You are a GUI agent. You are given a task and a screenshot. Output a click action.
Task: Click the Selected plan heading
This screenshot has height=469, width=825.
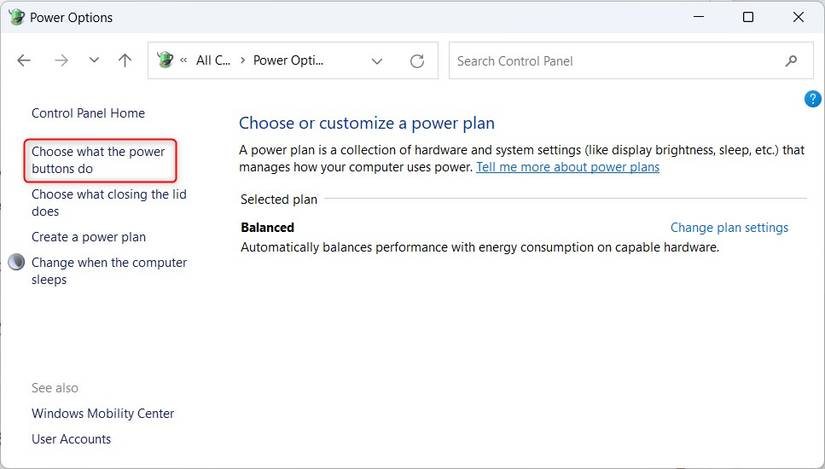click(x=279, y=199)
